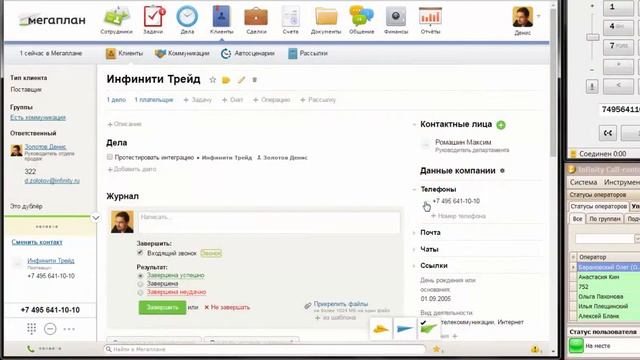The image size is (640, 360).
Task: Open the Есть коммуникация group link
Action: coord(38,118)
